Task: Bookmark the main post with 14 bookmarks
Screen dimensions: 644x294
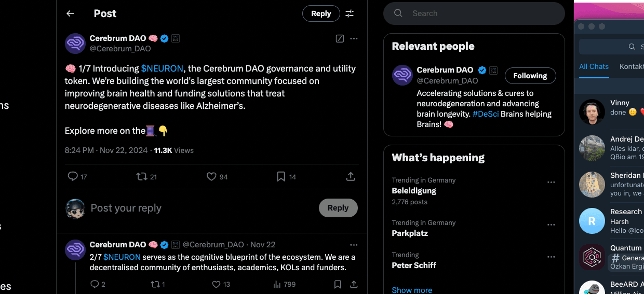Action: point(281,177)
